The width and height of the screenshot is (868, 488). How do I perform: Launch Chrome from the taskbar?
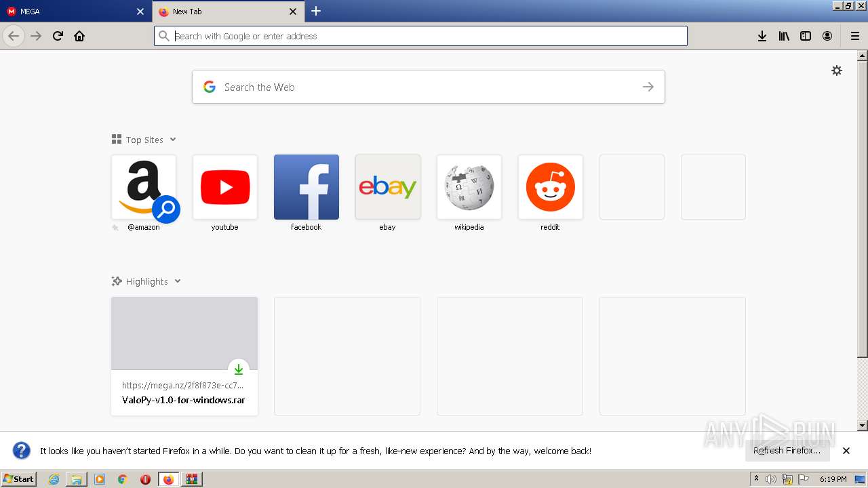(123, 479)
